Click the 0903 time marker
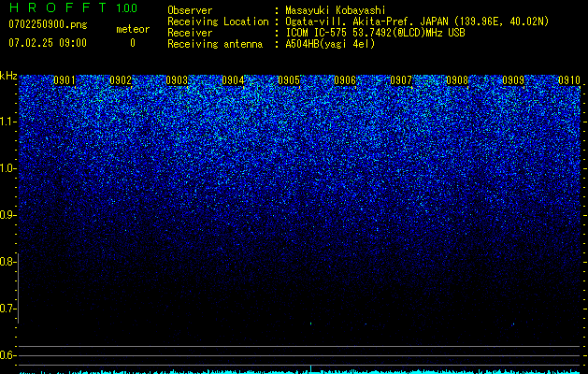The width and height of the screenshot is (588, 374). click(x=177, y=80)
